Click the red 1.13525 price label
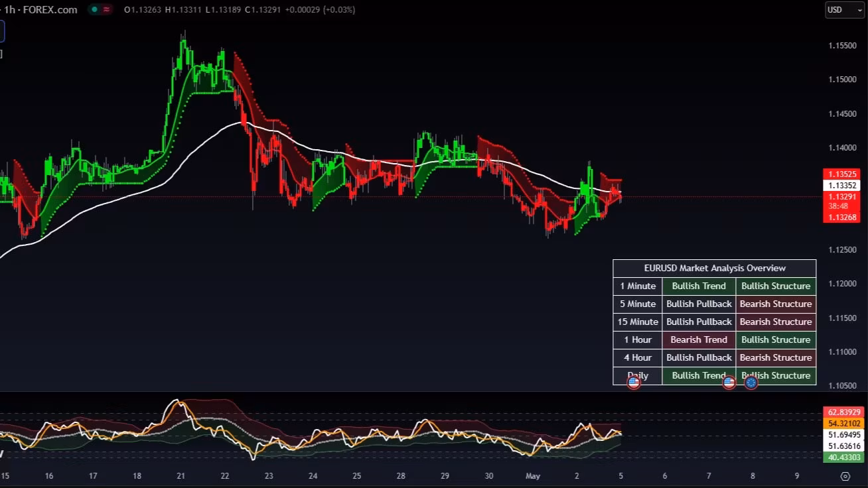This screenshot has height=488, width=868. (x=841, y=174)
